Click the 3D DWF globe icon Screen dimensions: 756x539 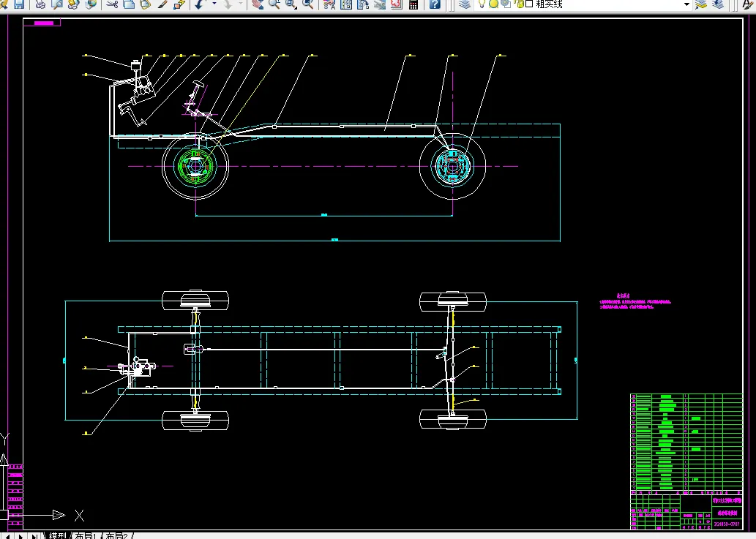[90, 4]
